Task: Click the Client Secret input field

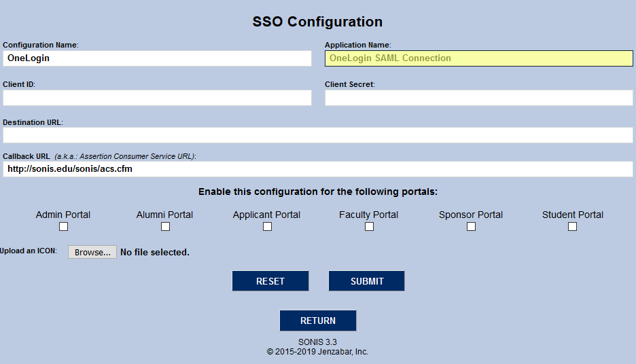Action: point(478,98)
